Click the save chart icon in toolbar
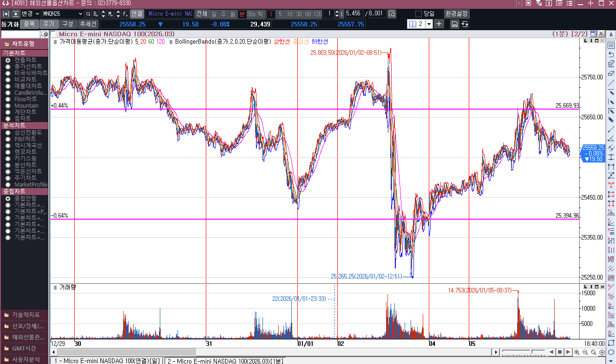 (x=455, y=24)
